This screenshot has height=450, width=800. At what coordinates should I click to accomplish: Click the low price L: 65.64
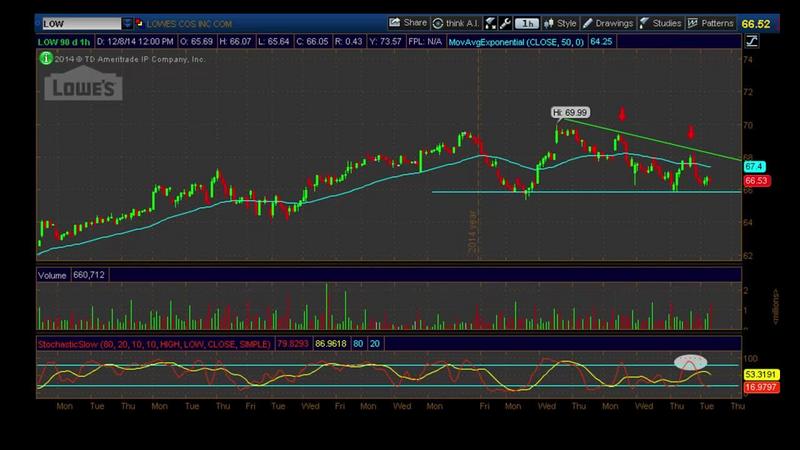point(273,42)
